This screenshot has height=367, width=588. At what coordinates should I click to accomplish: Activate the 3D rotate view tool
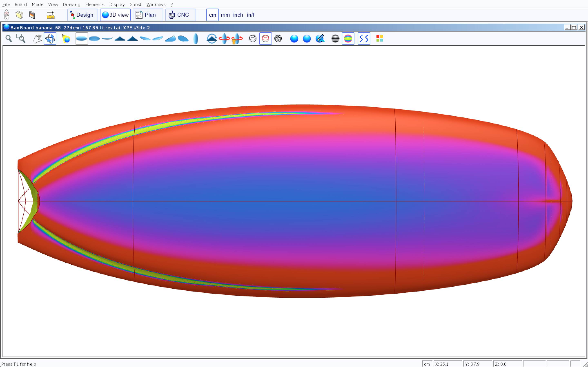(50, 39)
